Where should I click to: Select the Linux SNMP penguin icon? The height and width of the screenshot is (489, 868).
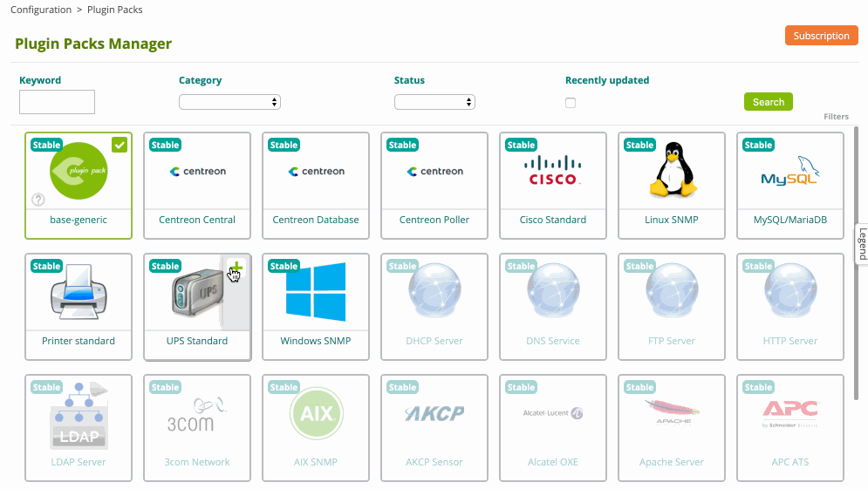(x=672, y=170)
